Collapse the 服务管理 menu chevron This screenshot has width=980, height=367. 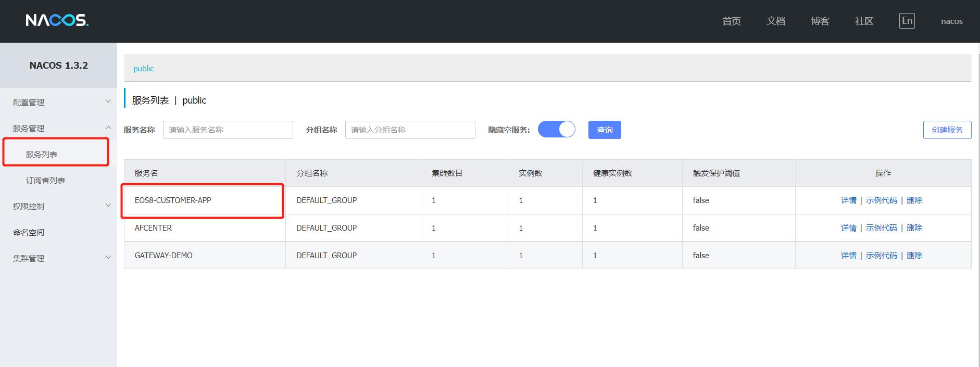(x=108, y=128)
